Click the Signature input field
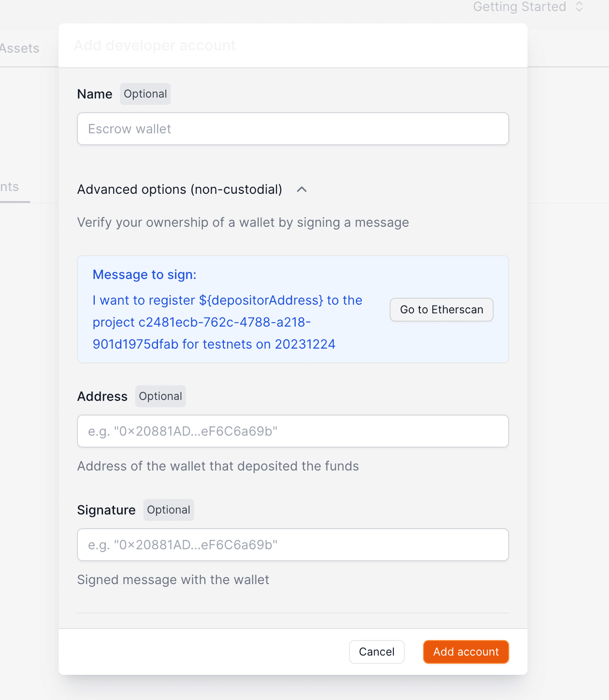Screen dimensions: 609x700 (293, 545)
